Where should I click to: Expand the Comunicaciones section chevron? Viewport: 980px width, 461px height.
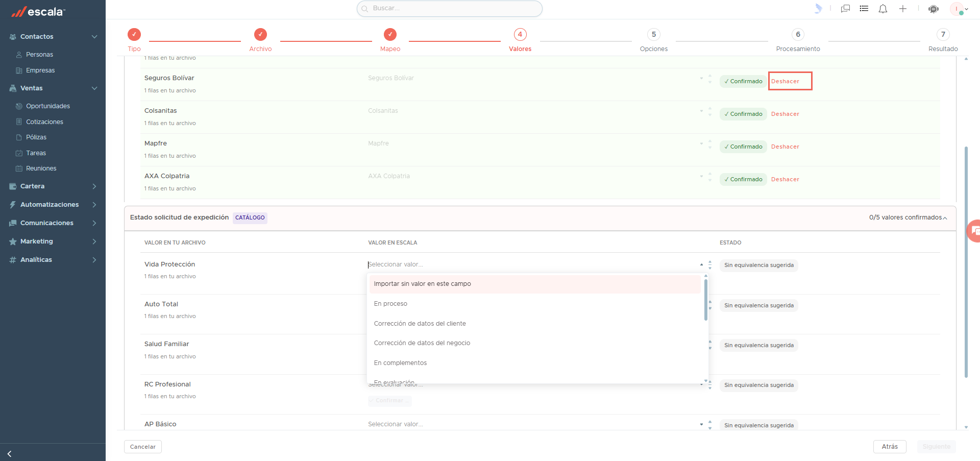click(94, 223)
